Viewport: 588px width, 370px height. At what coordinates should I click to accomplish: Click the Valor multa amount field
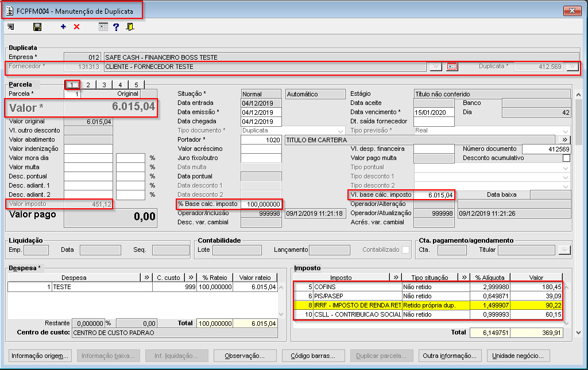click(88, 167)
